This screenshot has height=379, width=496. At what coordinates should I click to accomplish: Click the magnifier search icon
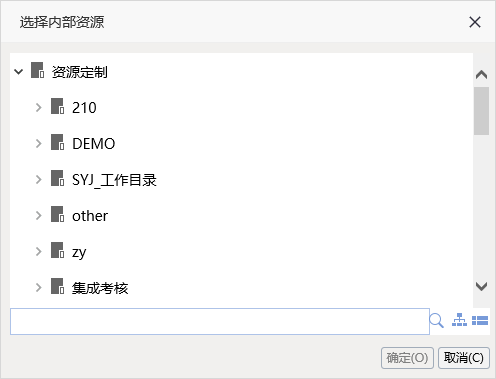(436, 321)
